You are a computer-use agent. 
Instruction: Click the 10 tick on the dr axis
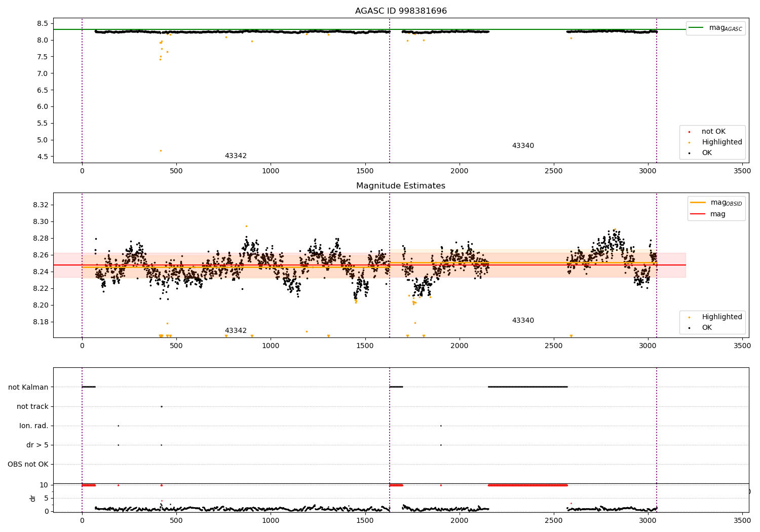pyautogui.click(x=44, y=485)
